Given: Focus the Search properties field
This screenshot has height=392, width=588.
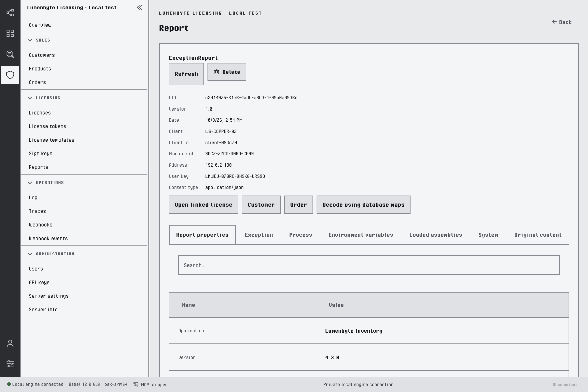Looking at the screenshot, I should point(369,265).
